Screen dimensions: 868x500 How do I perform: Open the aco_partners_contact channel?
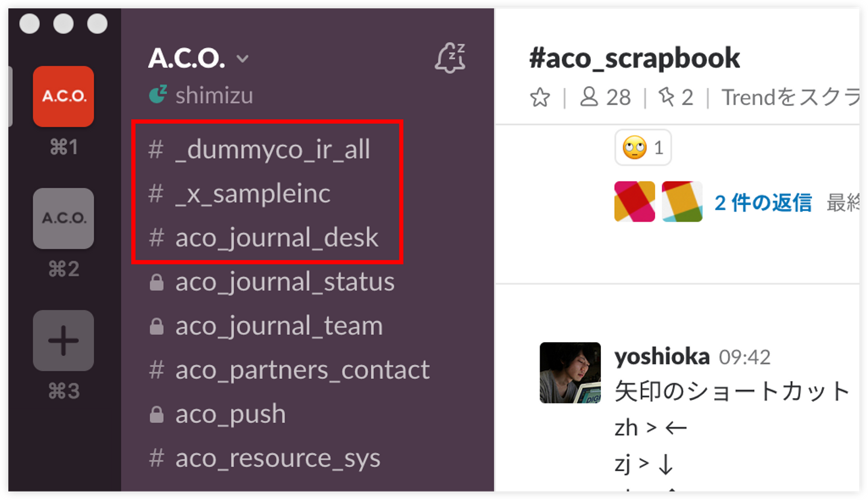(x=302, y=370)
